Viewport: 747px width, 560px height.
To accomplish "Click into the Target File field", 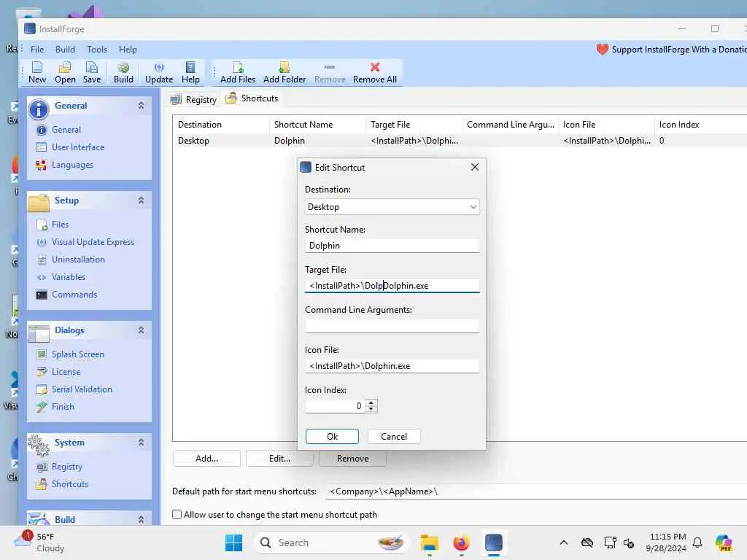I will tap(392, 286).
